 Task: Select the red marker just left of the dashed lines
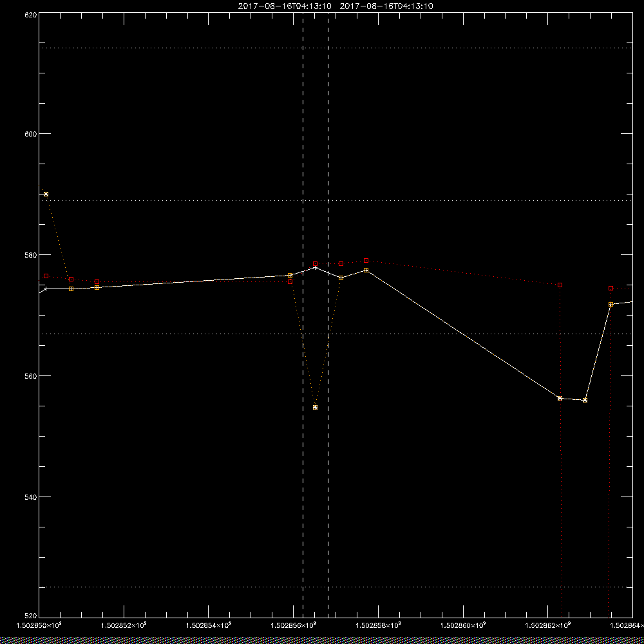click(x=290, y=282)
